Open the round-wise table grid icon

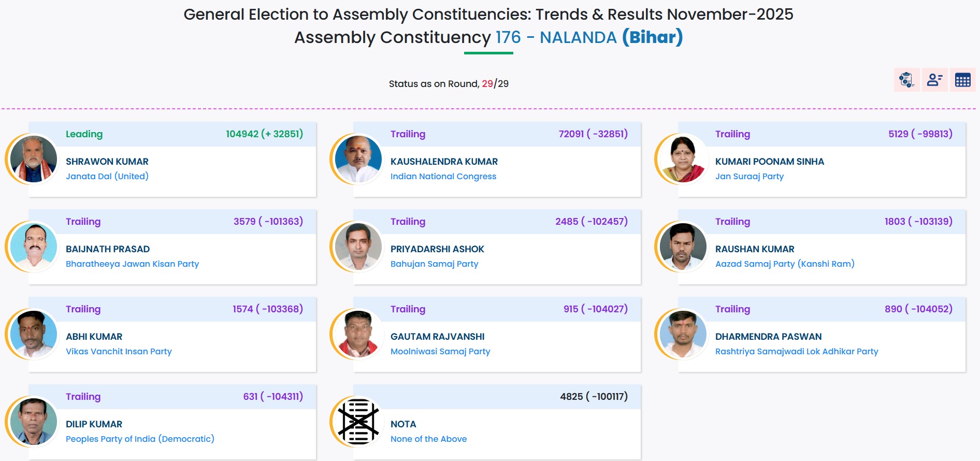coord(963,79)
